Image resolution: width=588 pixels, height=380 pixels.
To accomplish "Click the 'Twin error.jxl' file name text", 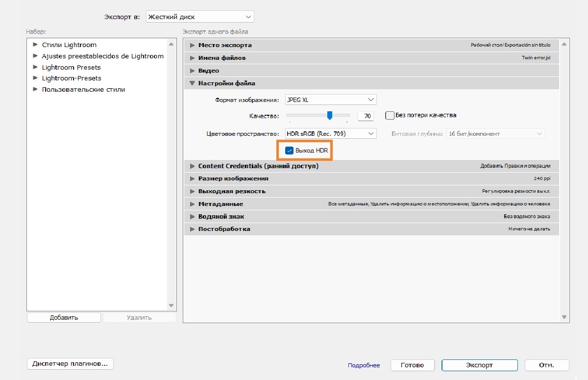I will (x=536, y=58).
